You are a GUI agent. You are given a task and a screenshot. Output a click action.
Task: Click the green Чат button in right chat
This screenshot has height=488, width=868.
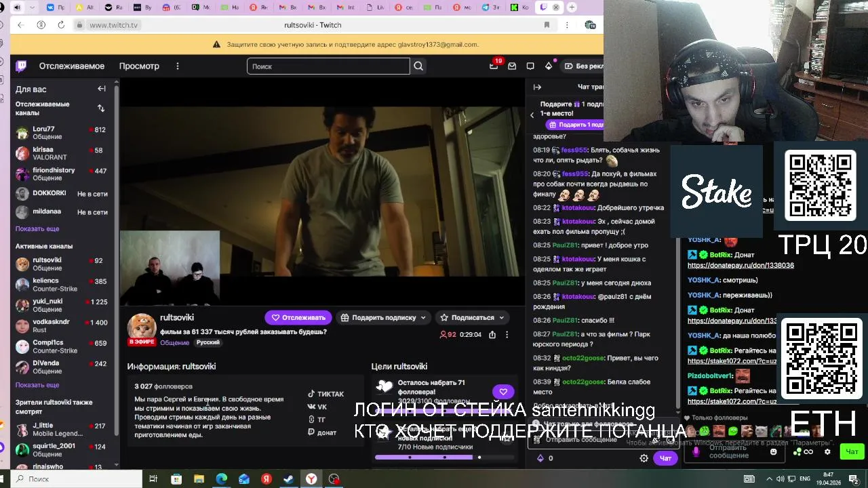point(852,451)
